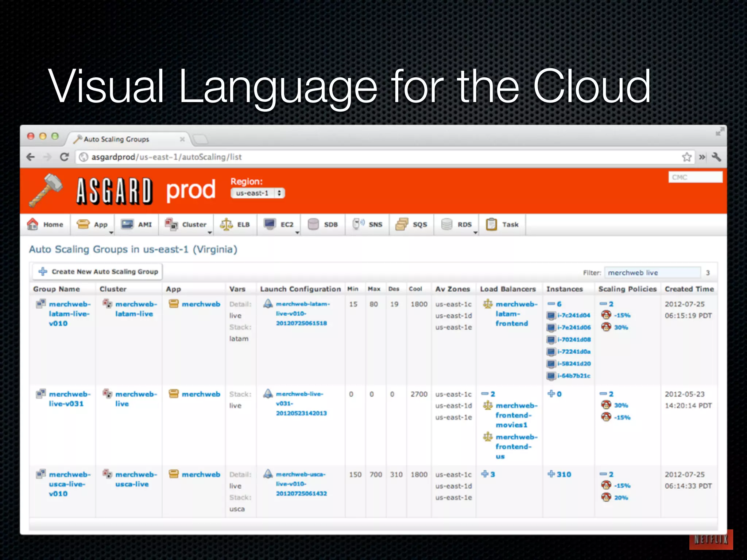Expand the 310 instances list in usca row

click(x=559, y=474)
